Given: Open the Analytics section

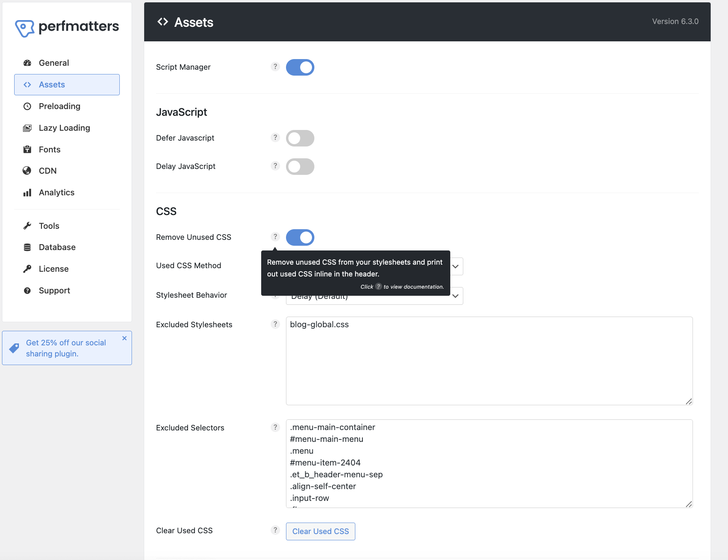Looking at the screenshot, I should coord(67,193).
